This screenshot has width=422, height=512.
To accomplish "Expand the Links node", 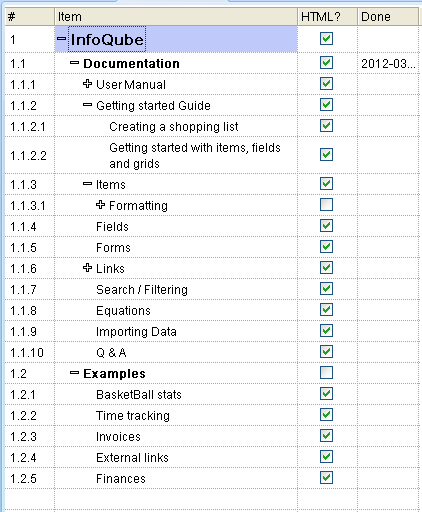I will pyautogui.click(x=87, y=267).
